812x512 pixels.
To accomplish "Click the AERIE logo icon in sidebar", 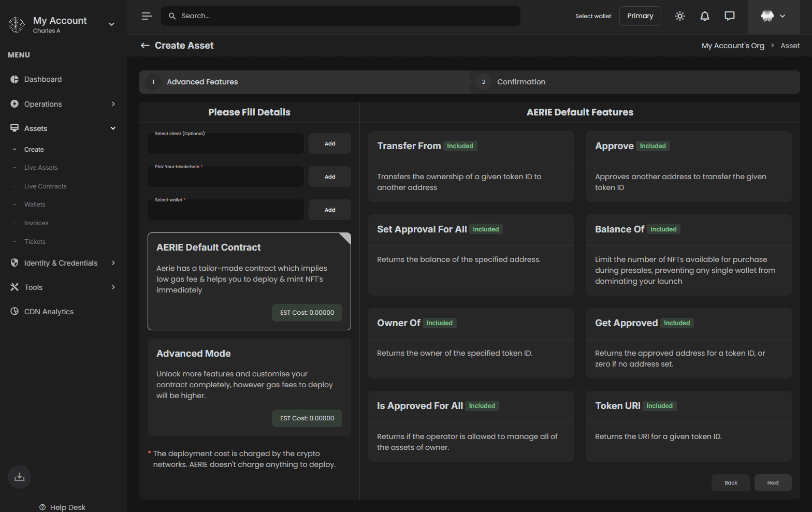I will point(17,24).
